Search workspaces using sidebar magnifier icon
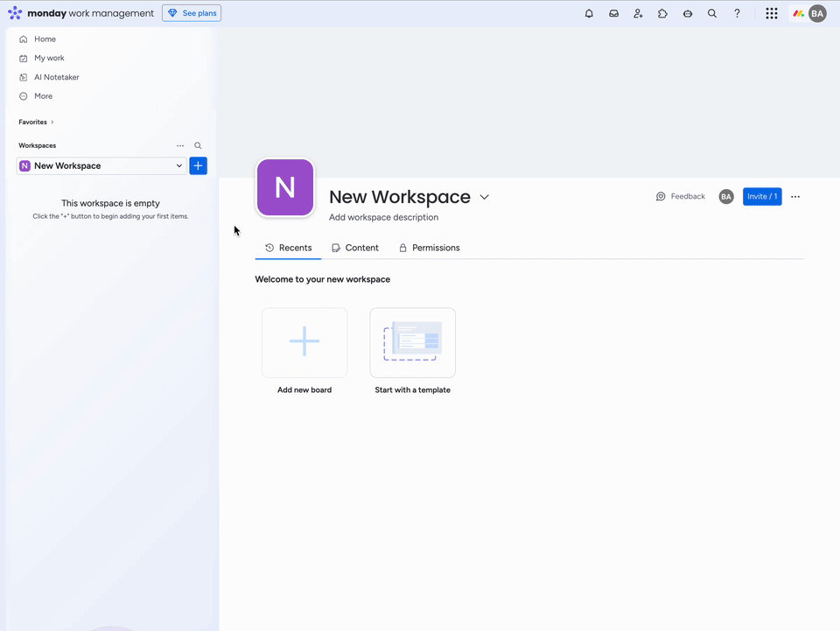Viewport: 840px width, 631px height. (x=198, y=146)
